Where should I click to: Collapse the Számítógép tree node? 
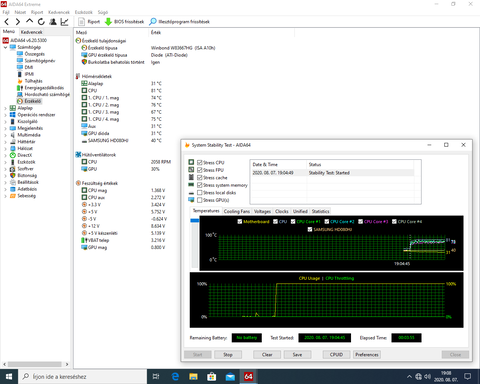click(5, 47)
